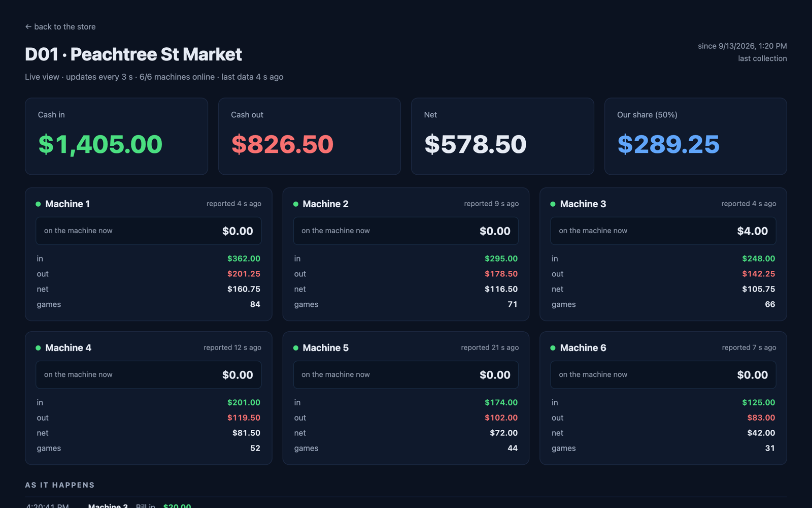Open the Cash out summary card

pyautogui.click(x=310, y=136)
